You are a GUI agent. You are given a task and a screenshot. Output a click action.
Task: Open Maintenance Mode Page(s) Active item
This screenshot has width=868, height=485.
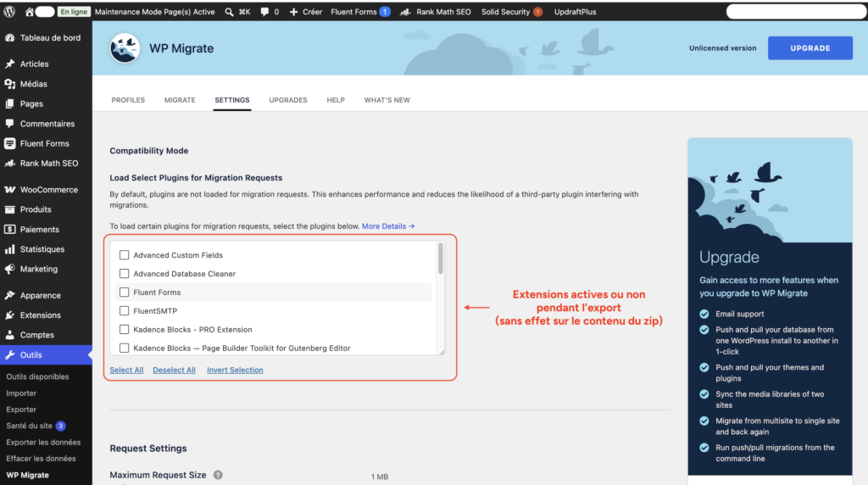pos(154,12)
